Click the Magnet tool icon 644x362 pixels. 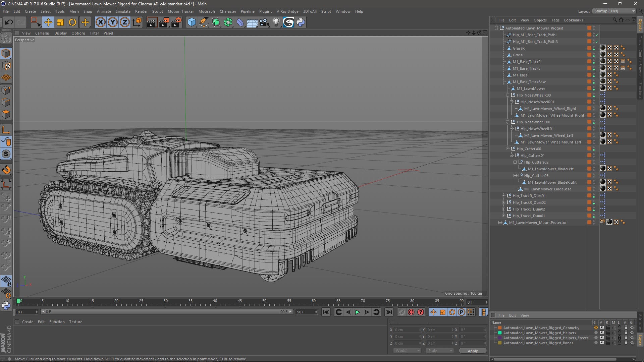pyautogui.click(x=6, y=170)
